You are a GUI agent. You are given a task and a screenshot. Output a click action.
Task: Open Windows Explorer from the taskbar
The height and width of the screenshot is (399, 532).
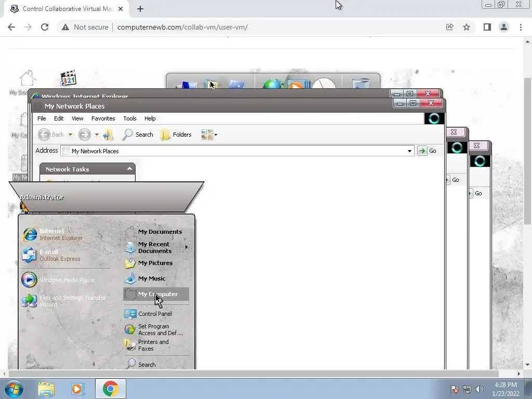[46, 389]
